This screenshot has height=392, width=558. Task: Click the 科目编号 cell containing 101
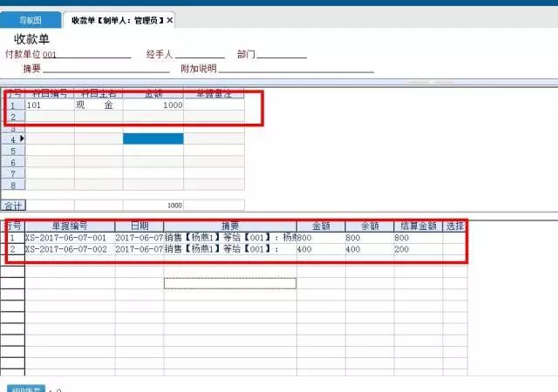click(49, 105)
